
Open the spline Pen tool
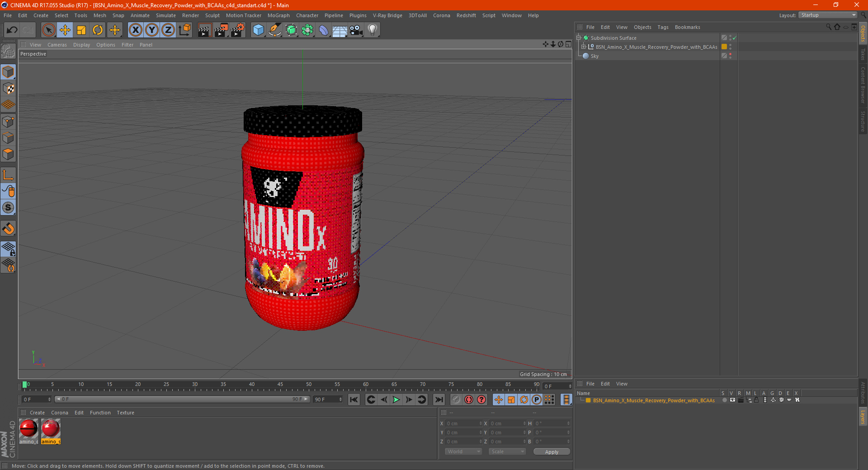(275, 30)
